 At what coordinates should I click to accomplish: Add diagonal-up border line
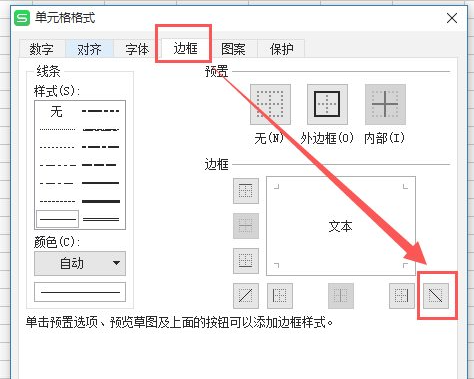pyautogui.click(x=246, y=296)
